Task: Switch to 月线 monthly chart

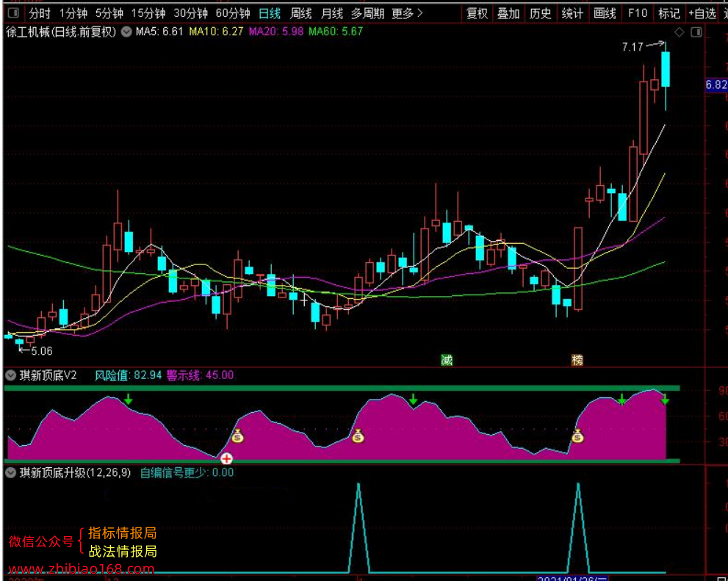Action: pos(332,13)
